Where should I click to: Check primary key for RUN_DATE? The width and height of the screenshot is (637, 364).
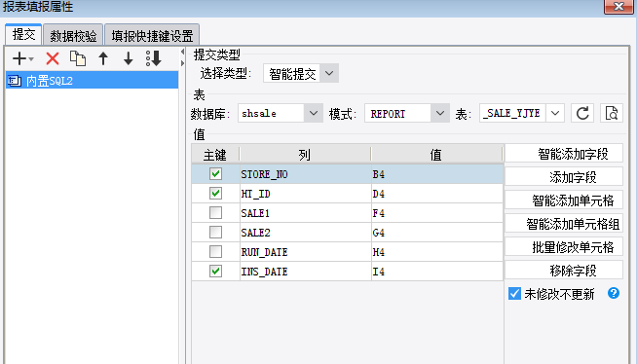click(x=215, y=252)
